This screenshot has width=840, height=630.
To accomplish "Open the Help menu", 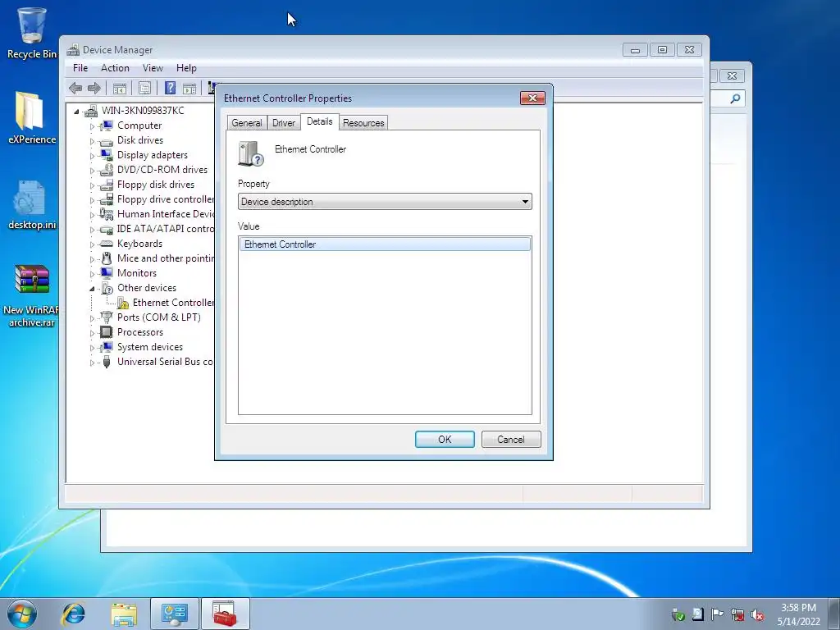I will coord(186,68).
